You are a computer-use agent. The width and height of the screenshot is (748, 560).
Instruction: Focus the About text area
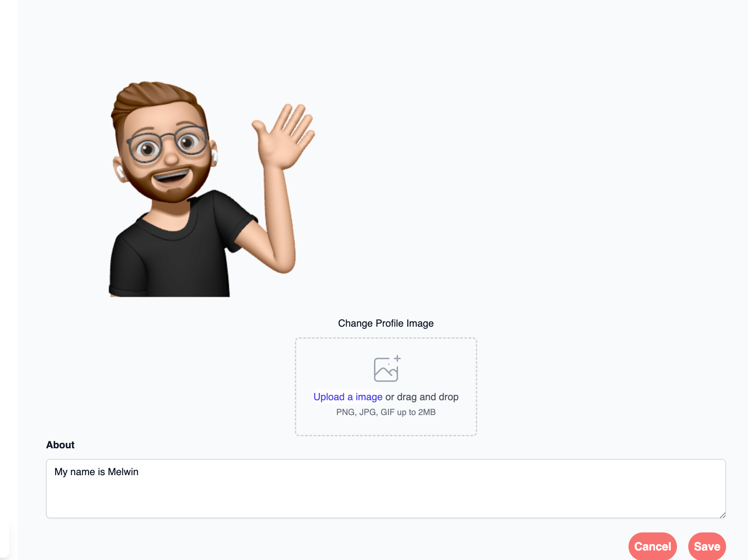tap(386, 489)
